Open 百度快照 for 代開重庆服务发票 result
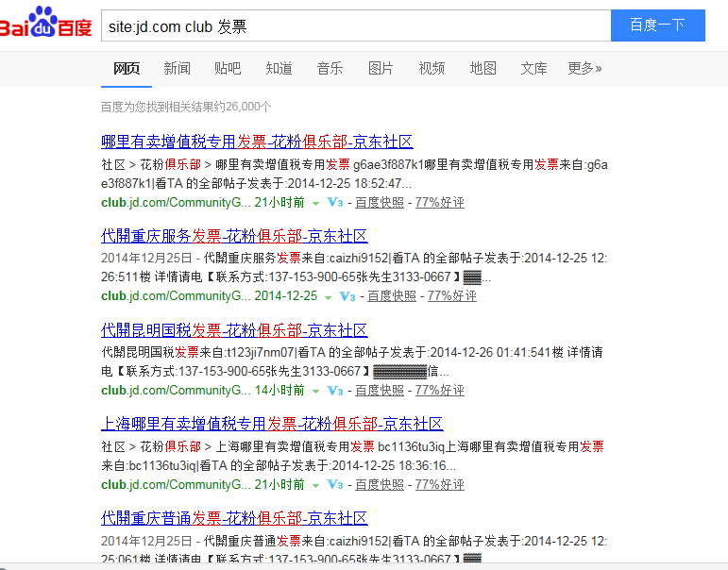Screen dimensions: 728x570 coord(392,296)
